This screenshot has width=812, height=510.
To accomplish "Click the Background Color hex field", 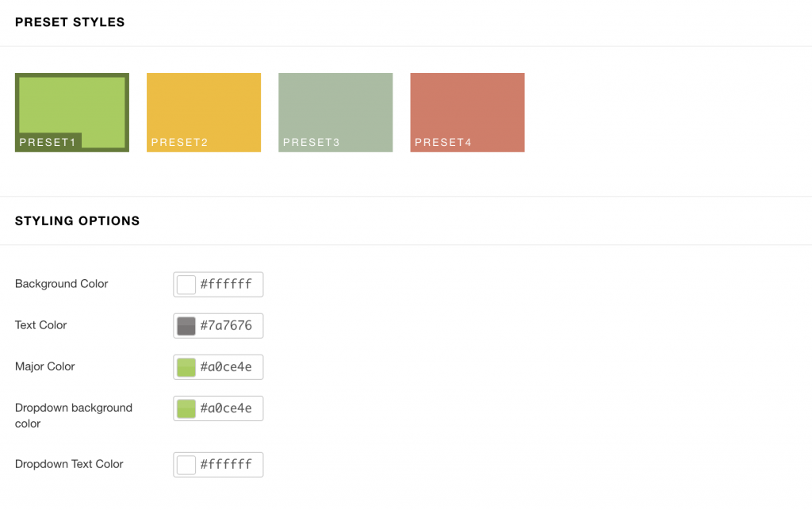I will pyautogui.click(x=230, y=284).
